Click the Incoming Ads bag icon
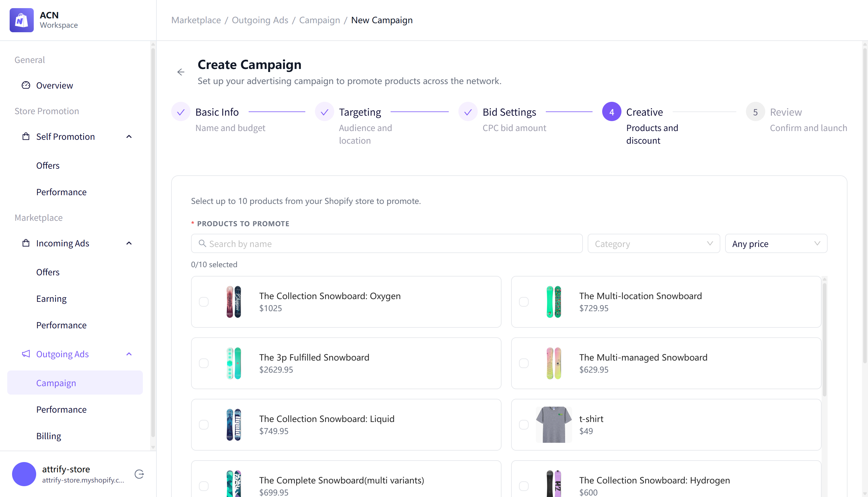Viewport: 868px width, 497px height. click(26, 243)
